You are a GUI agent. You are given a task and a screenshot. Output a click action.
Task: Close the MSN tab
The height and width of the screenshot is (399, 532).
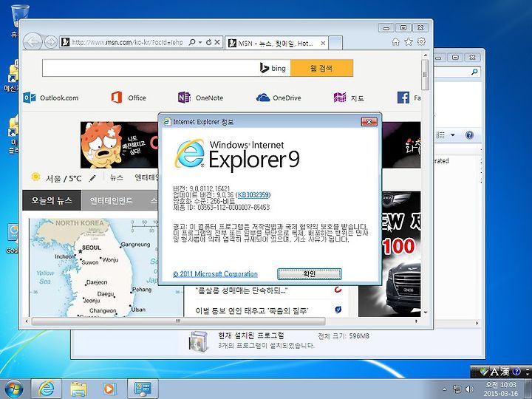323,43
